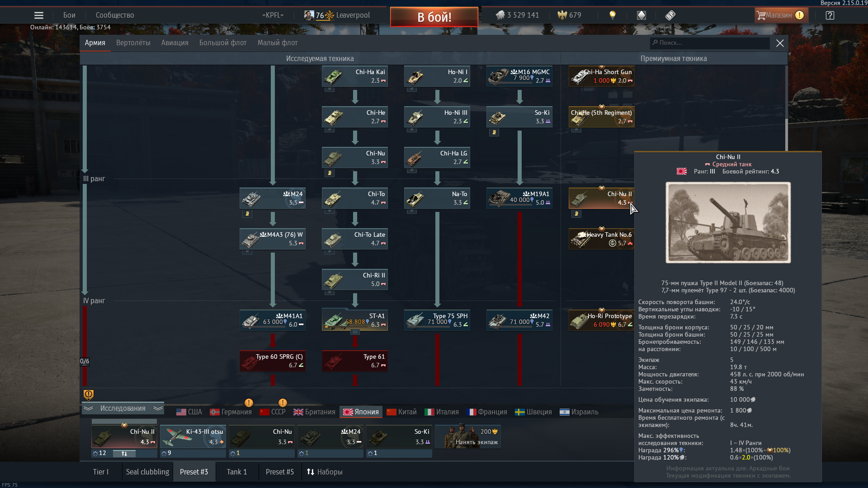Select the Chi-To tank card
868x488 pixels.
click(355, 198)
